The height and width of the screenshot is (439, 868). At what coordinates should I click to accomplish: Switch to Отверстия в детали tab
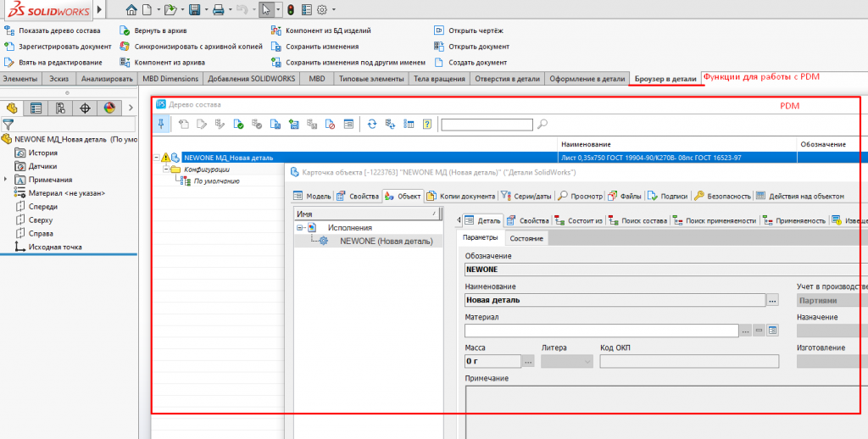tap(507, 79)
